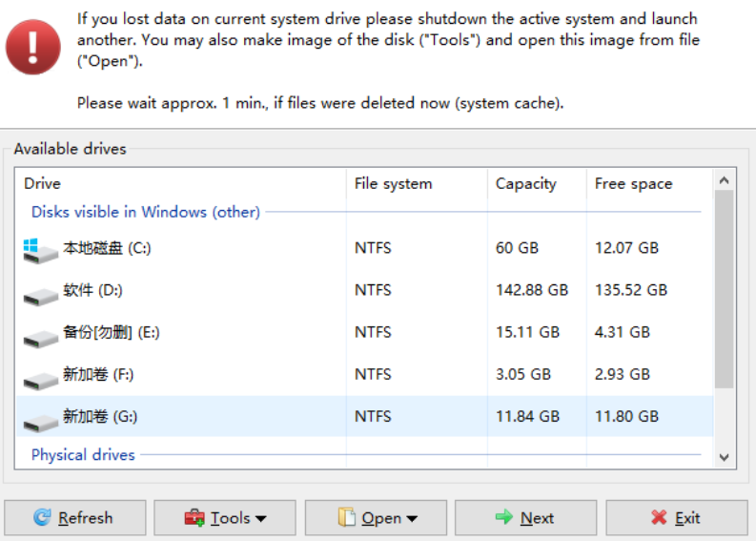
Task: Click the D: drive disk icon
Action: click(x=40, y=296)
